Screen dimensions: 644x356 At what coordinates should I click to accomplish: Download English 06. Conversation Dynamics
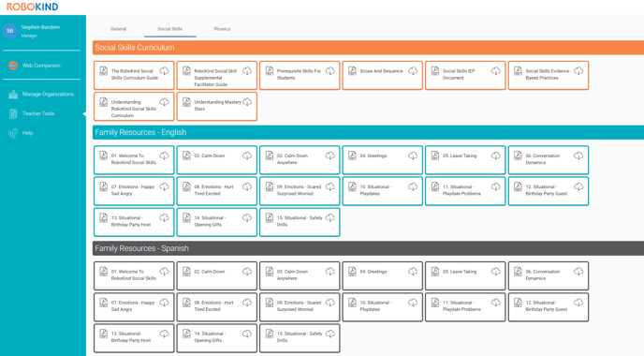[578, 156]
